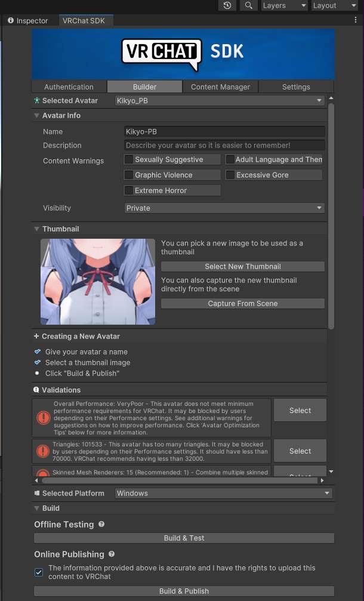Image resolution: width=364 pixels, height=601 pixels.
Task: Collapse the Avatar Info section
Action: click(37, 115)
